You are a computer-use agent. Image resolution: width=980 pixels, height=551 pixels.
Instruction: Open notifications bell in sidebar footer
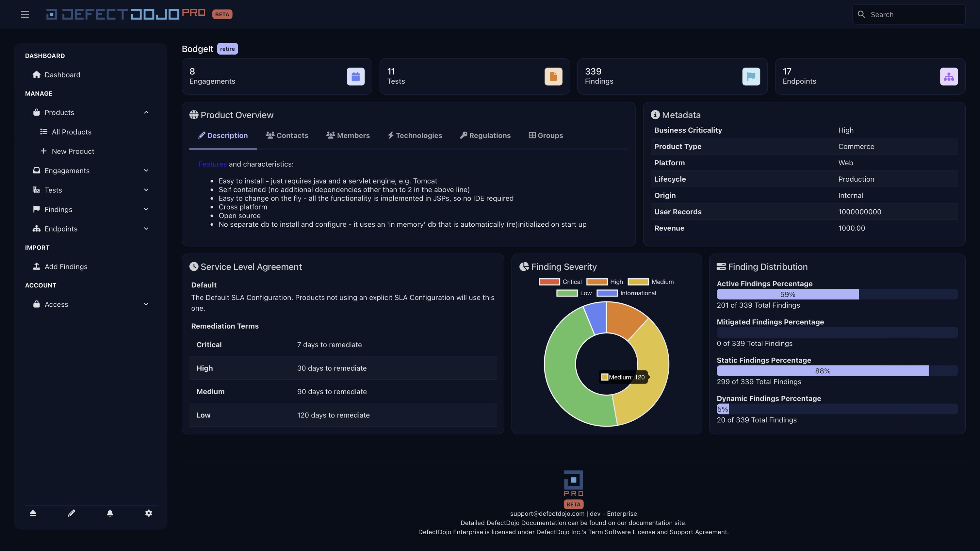(110, 513)
